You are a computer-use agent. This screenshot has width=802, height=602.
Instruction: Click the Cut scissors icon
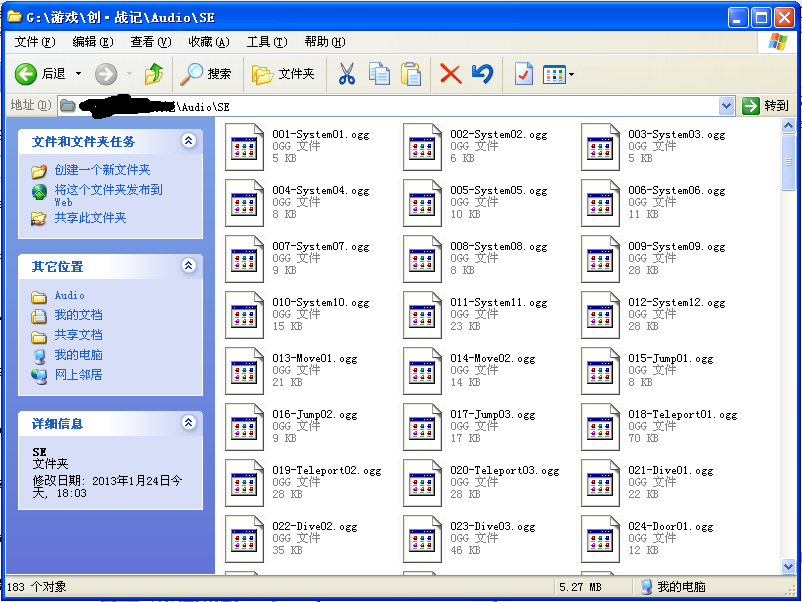tap(347, 74)
